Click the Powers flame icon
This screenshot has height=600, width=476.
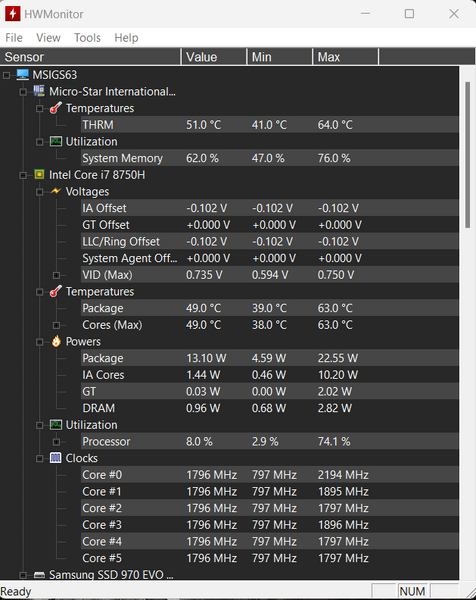pos(56,341)
